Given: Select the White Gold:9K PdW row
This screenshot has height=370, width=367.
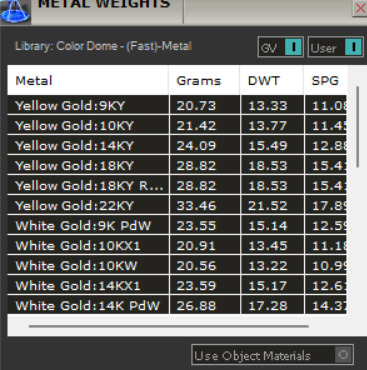Looking at the screenshot, I should point(177,225).
